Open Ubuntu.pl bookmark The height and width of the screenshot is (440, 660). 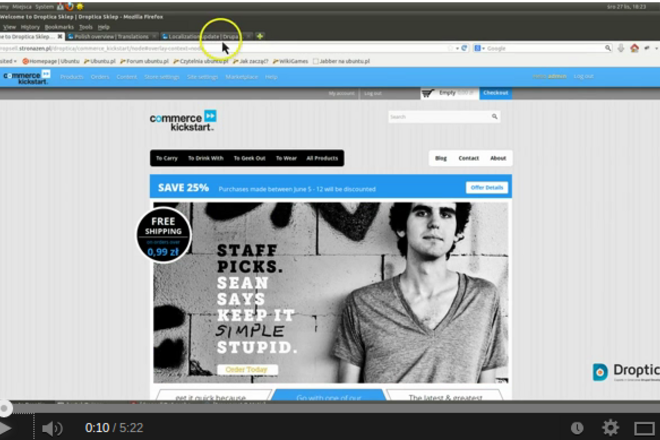click(100, 61)
